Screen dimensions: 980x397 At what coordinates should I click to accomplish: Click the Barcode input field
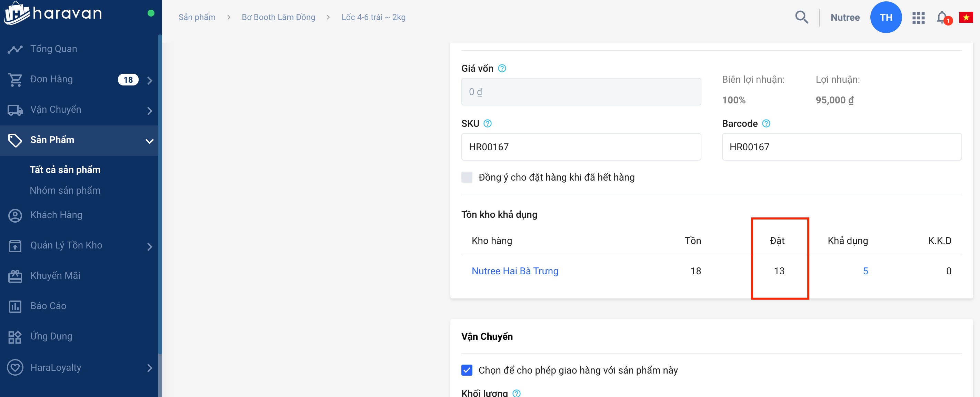point(841,147)
